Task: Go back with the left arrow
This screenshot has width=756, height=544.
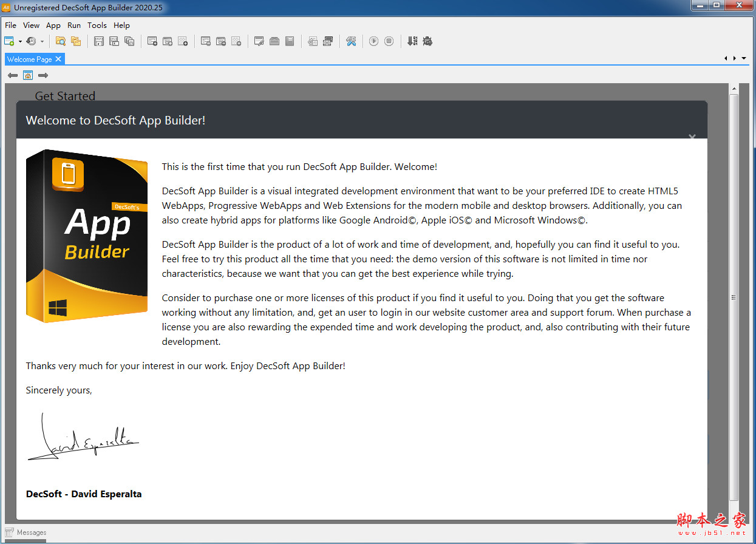Action: pyautogui.click(x=12, y=75)
